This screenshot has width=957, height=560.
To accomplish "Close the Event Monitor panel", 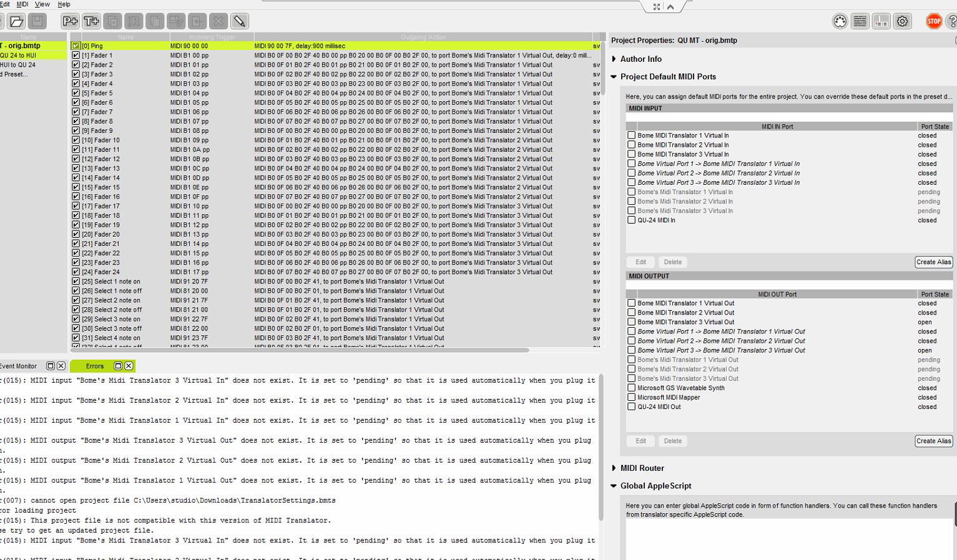I will 61,366.
